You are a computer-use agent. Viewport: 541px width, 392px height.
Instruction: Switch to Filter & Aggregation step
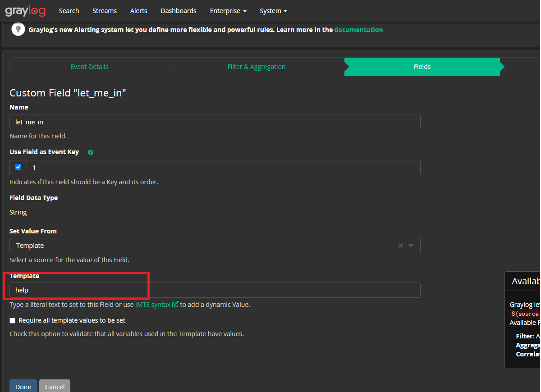[257, 67]
